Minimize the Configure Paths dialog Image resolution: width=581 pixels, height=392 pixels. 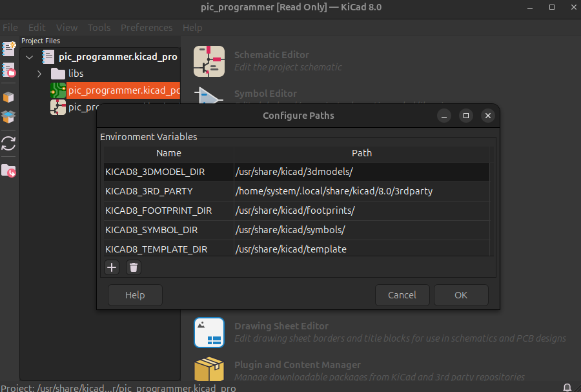444,116
